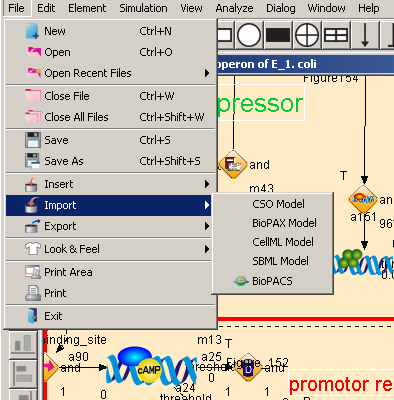Screen dimensions: 394x400
Task: Open the Analyze menu
Action: coord(234,8)
